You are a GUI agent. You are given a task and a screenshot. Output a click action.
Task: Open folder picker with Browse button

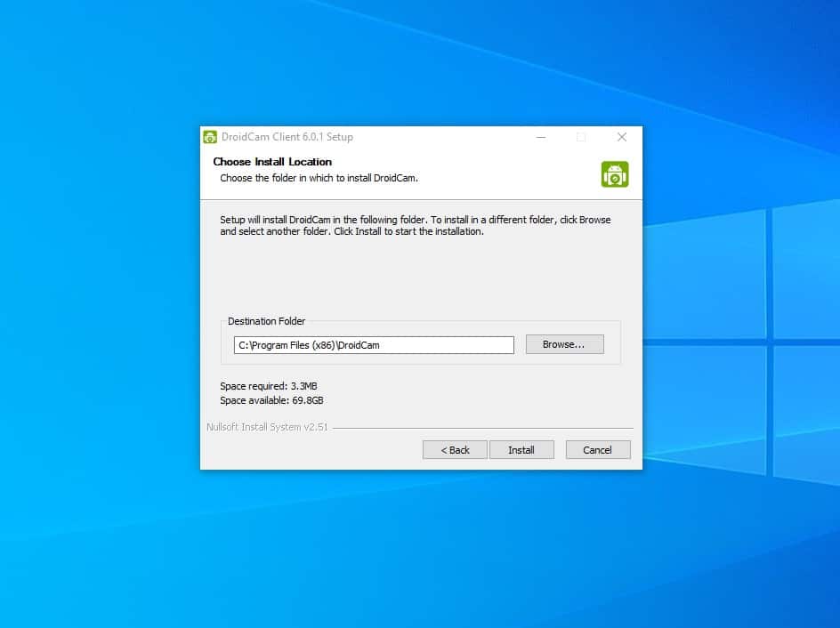click(x=564, y=344)
